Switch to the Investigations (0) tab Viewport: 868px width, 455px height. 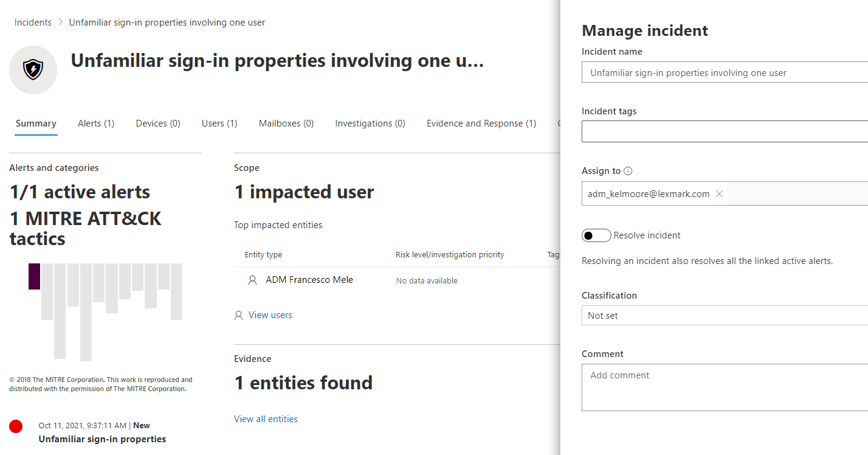(x=370, y=123)
